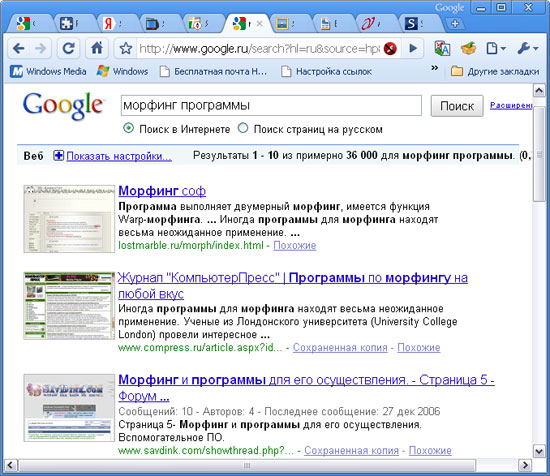The width and height of the screenshot is (550, 476).
Task: Click Сохраненная копия for the savdink.com result
Action: tap(351, 450)
